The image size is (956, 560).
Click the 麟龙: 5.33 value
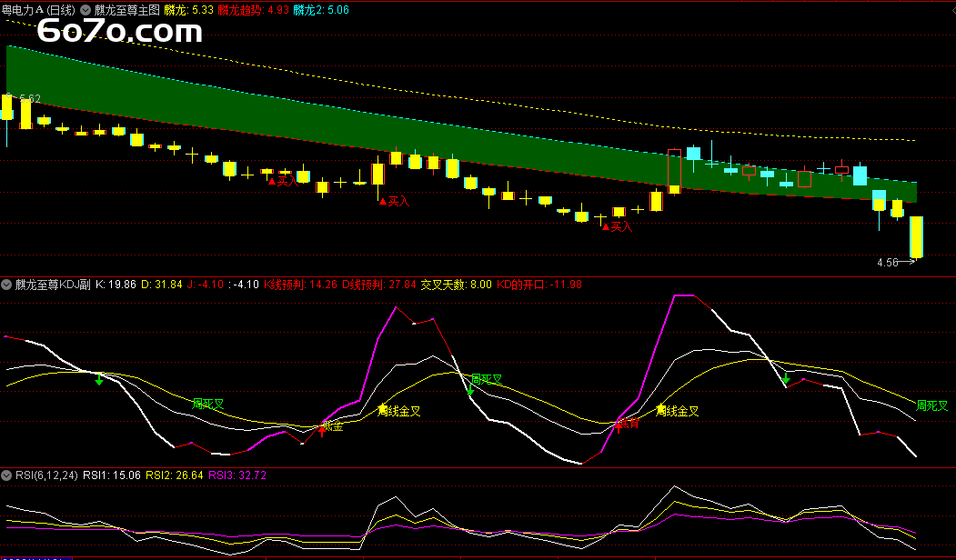(189, 10)
